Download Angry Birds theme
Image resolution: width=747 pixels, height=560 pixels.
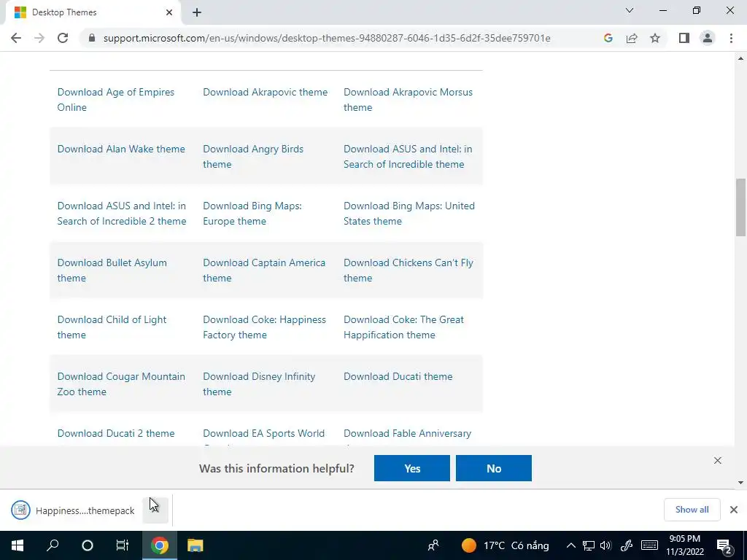tap(253, 157)
